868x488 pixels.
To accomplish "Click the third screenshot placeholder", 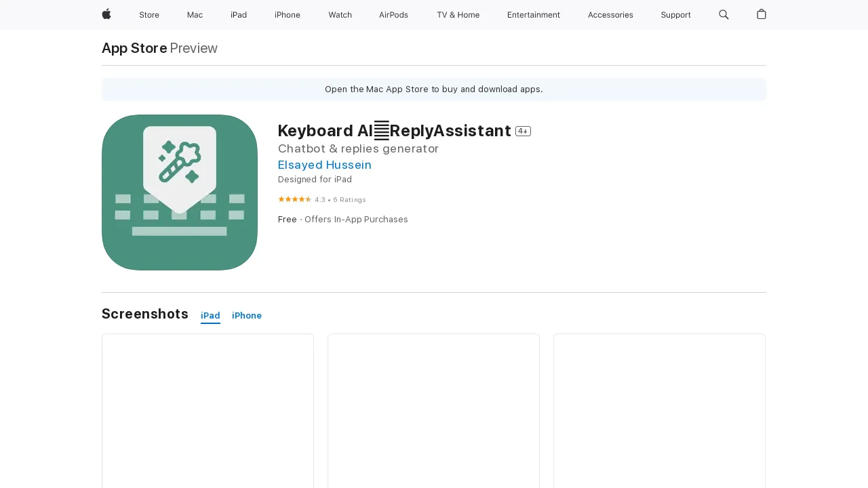I will tap(659, 410).
